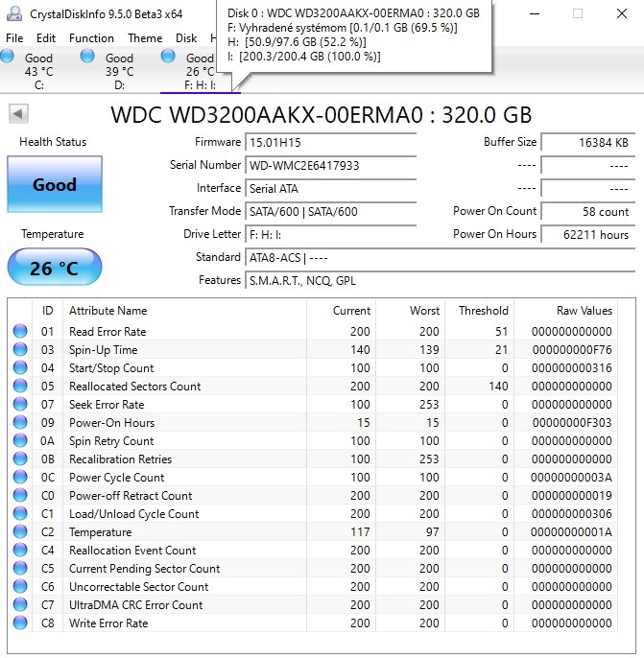
Task: Click the disk title WDC WD3200AAKX-00ERMA0
Action: [322, 114]
